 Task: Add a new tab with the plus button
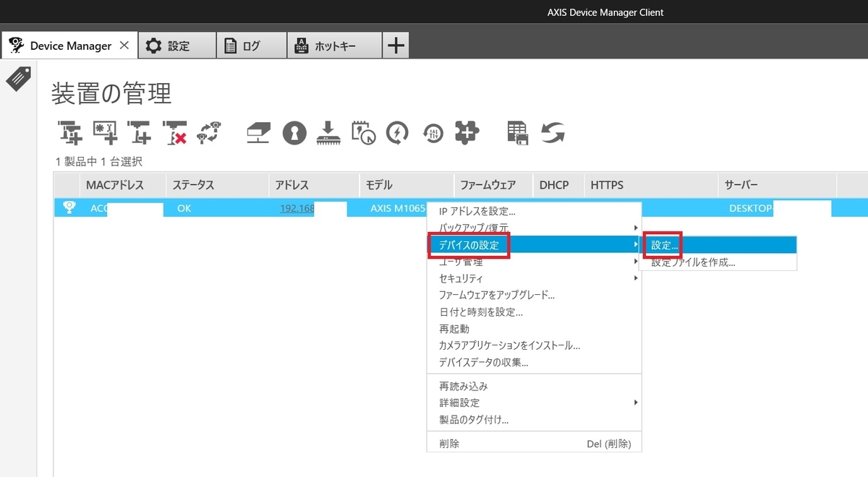coord(396,46)
